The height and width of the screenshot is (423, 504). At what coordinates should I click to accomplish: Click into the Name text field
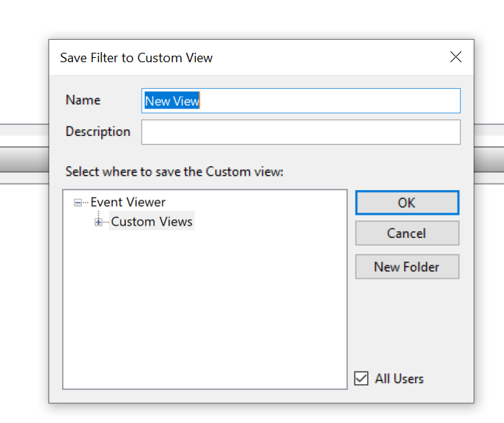click(x=301, y=101)
